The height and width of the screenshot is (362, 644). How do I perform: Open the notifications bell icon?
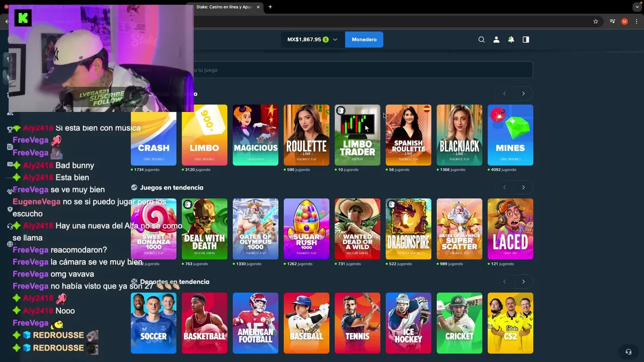click(x=511, y=40)
